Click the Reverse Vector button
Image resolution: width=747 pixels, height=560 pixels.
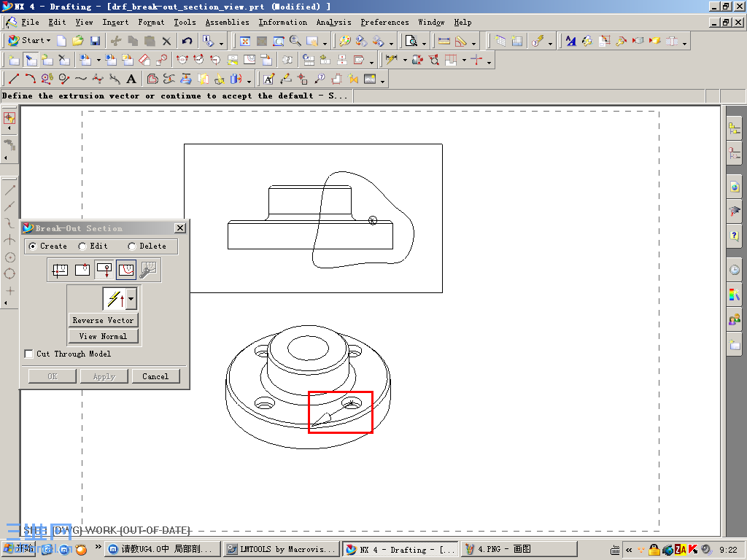pyautogui.click(x=104, y=321)
